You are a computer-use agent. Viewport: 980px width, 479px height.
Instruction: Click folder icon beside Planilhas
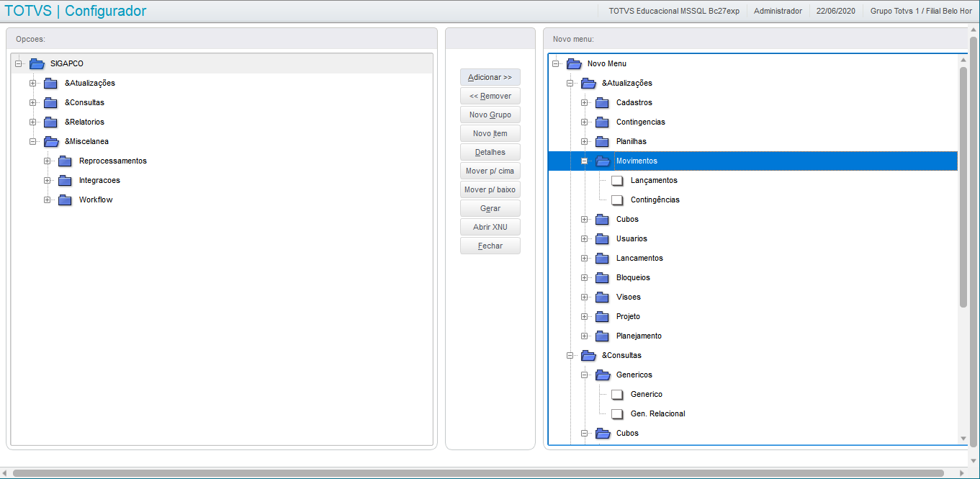point(602,141)
